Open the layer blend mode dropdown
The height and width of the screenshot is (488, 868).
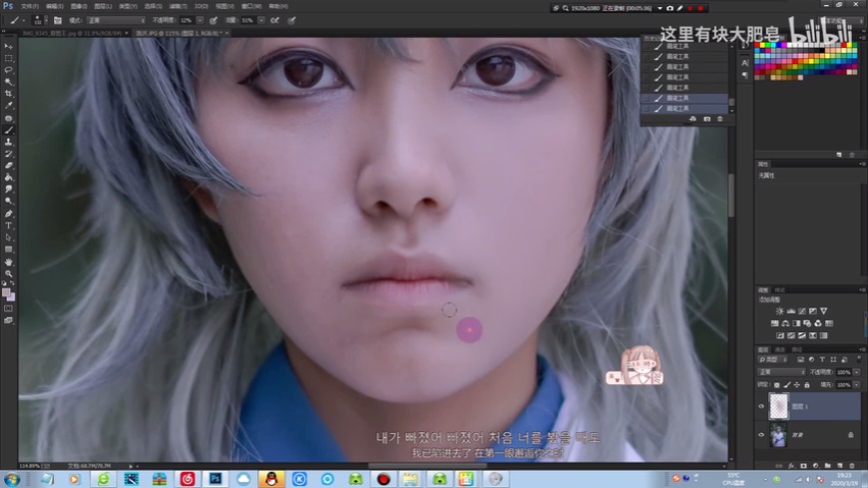[781, 372]
